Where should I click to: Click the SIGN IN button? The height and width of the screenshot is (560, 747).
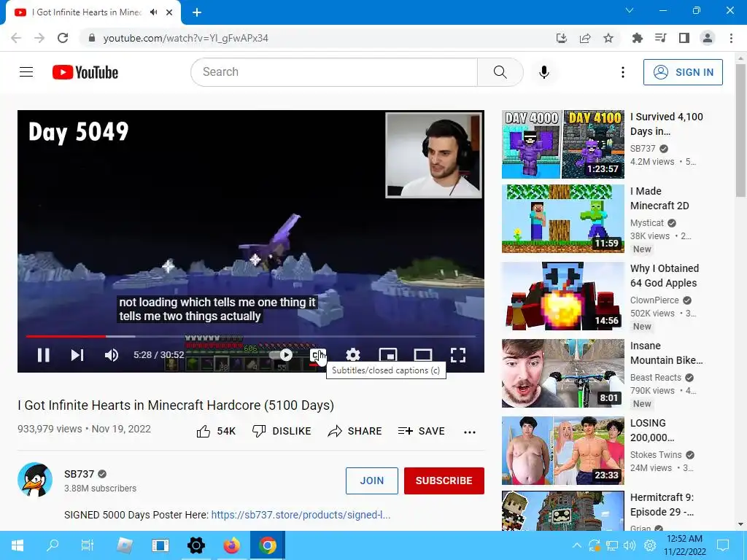[683, 72]
